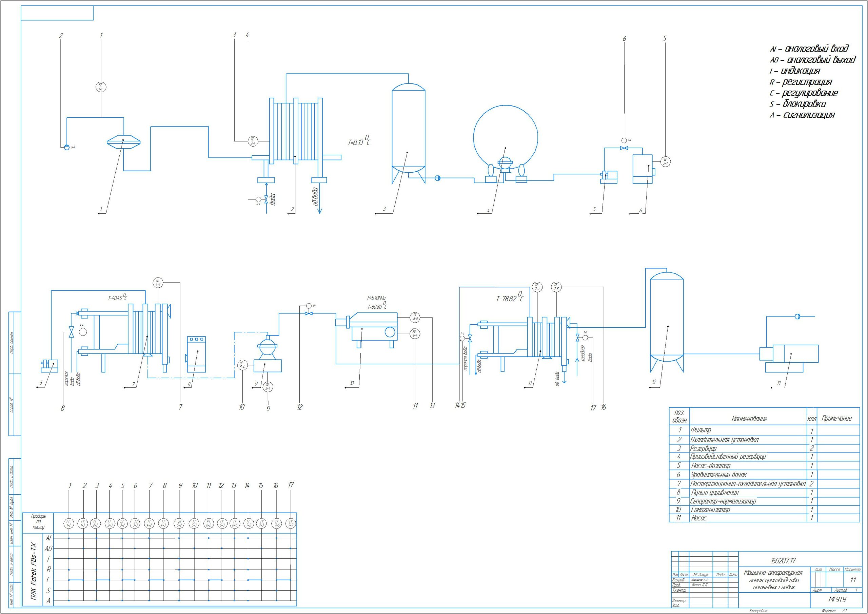Select the ST 5-2 instrument in table
Image resolution: width=868 pixels, height=614 pixels.
[x=180, y=523]
